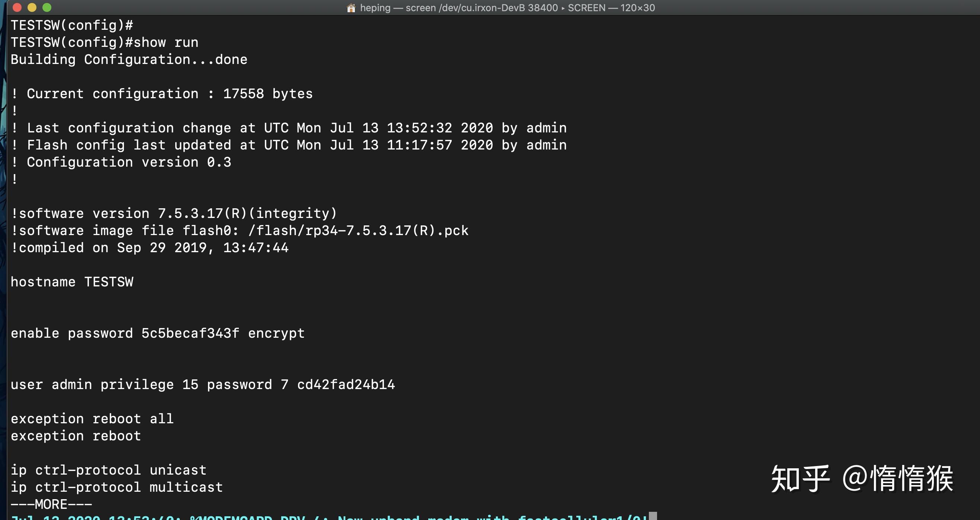Click the 'Building Configuration...done' line

click(129, 60)
